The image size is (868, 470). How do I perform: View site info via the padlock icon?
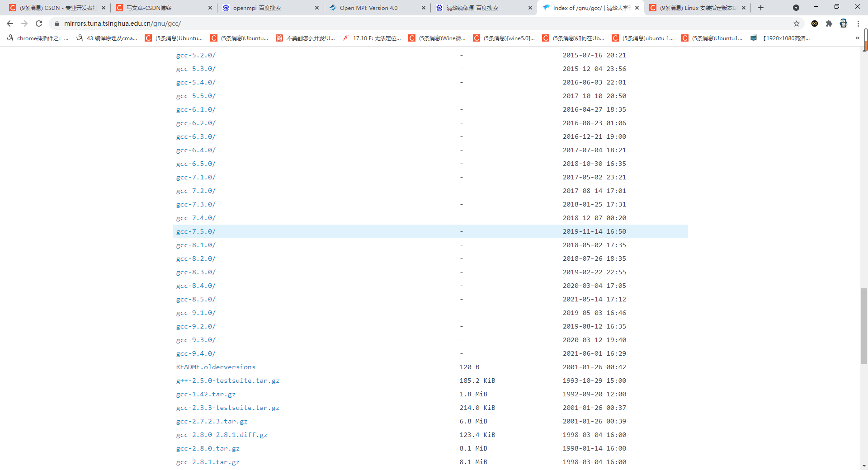(57, 23)
